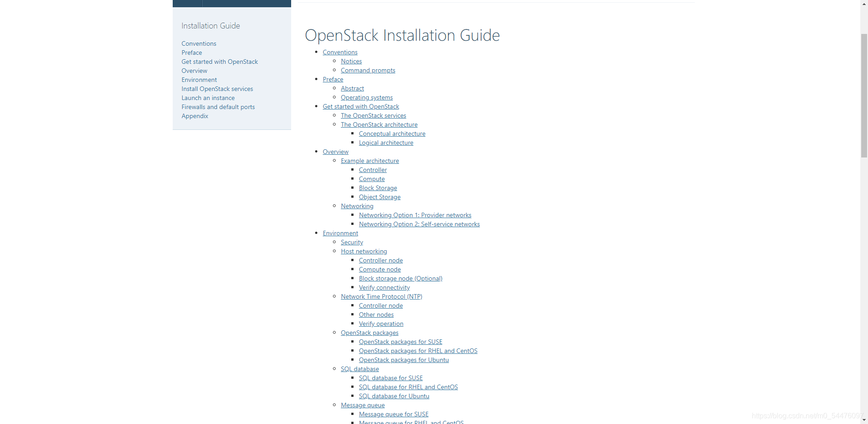Open the Overview link in contents list
The height and width of the screenshot is (424, 868).
click(335, 152)
